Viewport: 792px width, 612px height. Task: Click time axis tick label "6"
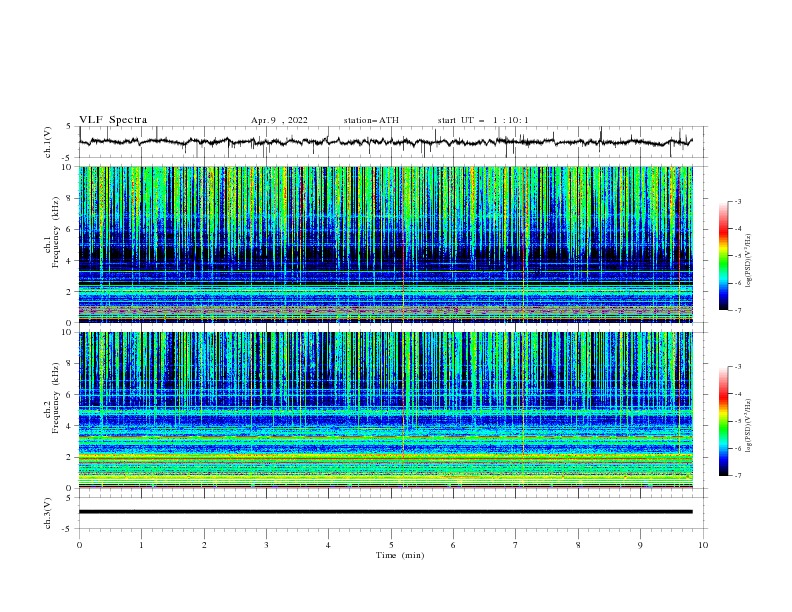(453, 545)
